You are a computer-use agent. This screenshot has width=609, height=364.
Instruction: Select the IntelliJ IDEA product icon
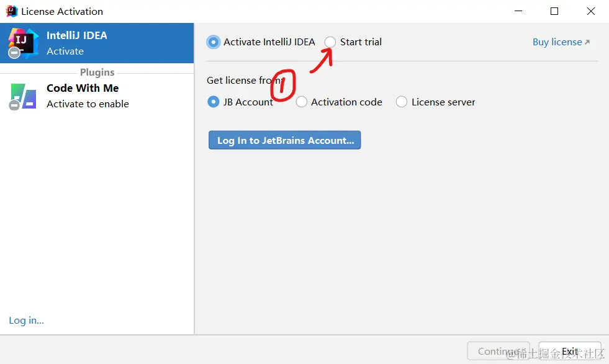pyautogui.click(x=23, y=43)
